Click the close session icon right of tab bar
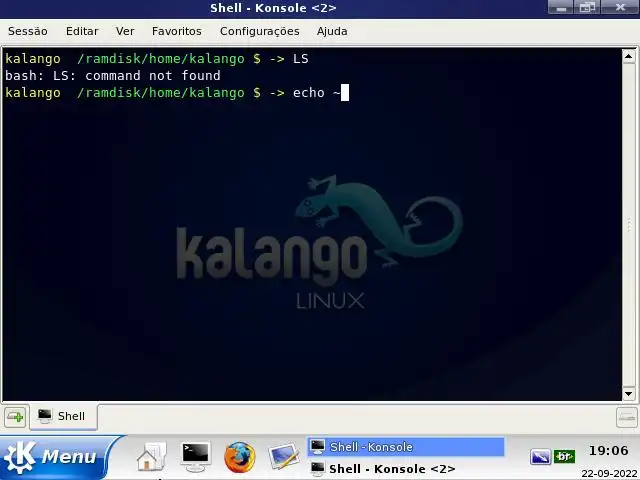The height and width of the screenshot is (480, 640). (x=627, y=417)
